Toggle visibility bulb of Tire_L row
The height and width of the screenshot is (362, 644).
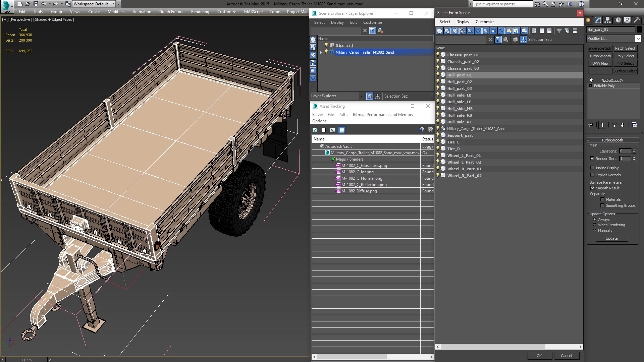tap(438, 142)
